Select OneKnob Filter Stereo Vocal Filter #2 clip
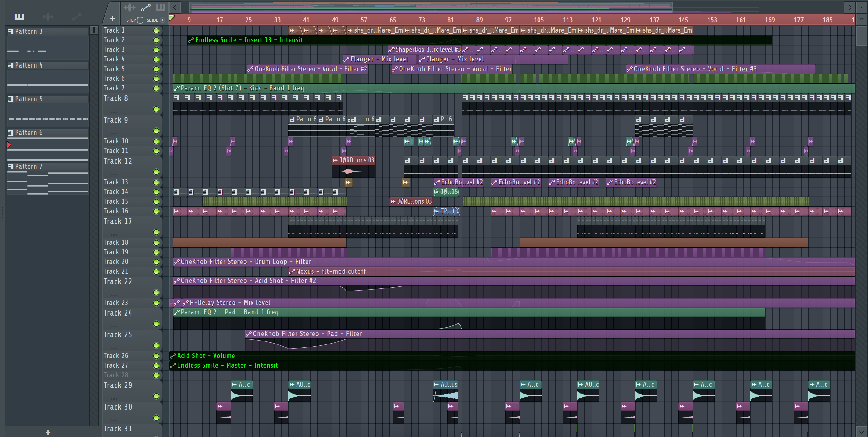 (307, 69)
